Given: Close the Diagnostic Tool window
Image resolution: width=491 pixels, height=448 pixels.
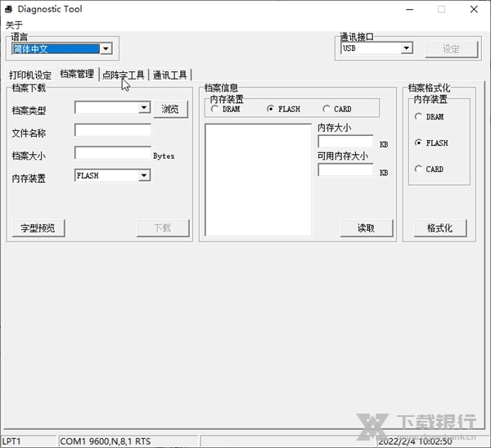Looking at the screenshot, I should (474, 9).
